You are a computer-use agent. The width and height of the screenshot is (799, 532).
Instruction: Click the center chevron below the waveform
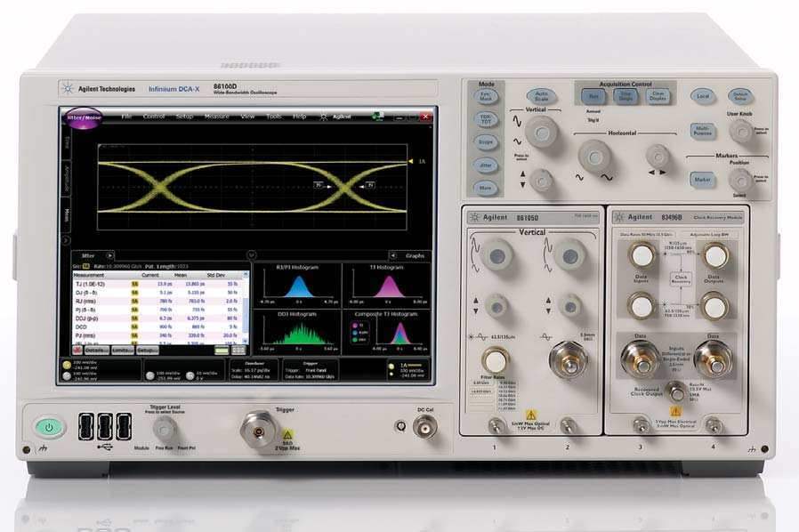pos(250,255)
